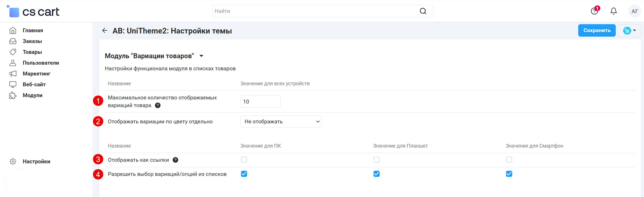Enable 'Отображать как ссылки' for PC
Image resolution: width=644 pixels, height=197 pixels.
click(244, 160)
